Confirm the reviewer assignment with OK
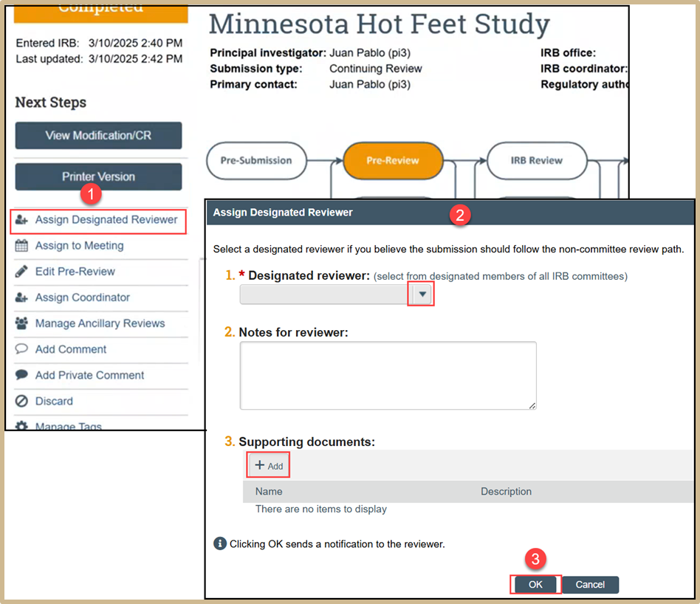The image size is (700, 604). pyautogui.click(x=535, y=584)
